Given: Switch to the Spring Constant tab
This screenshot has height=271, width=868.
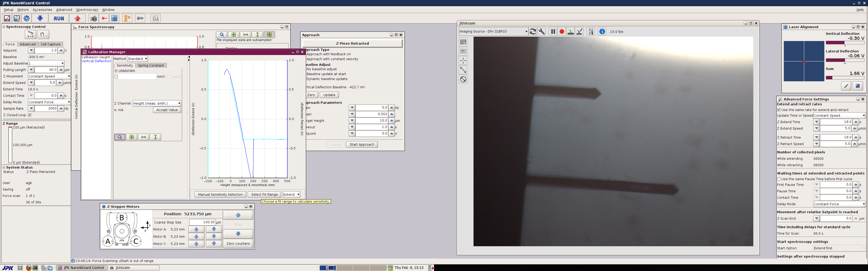Looking at the screenshot, I should [151, 66].
